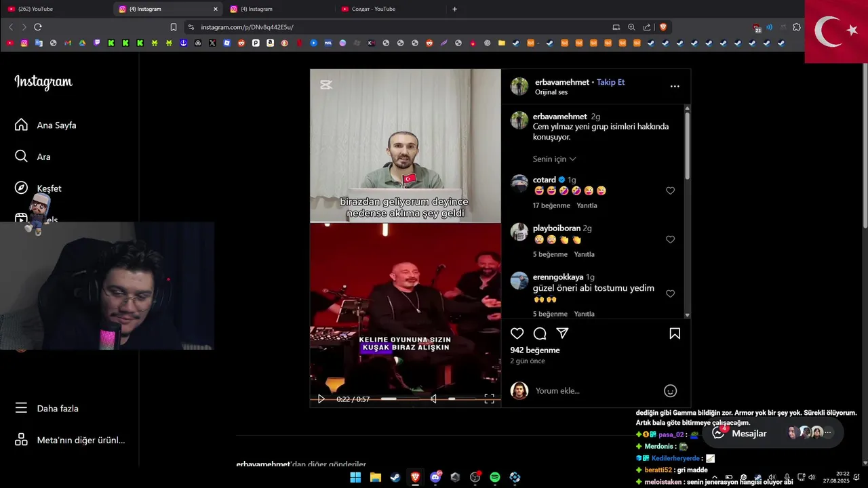
Task: Open the Ara search panel
Action: (33, 157)
